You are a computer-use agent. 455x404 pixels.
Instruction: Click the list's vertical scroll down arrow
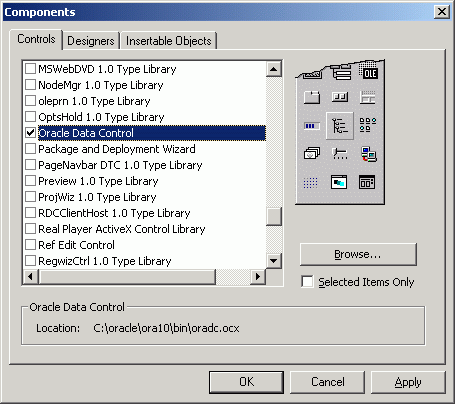(274, 261)
